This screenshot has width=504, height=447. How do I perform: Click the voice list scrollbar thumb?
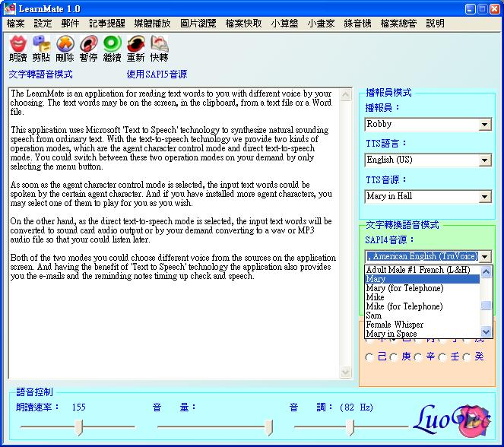486,305
